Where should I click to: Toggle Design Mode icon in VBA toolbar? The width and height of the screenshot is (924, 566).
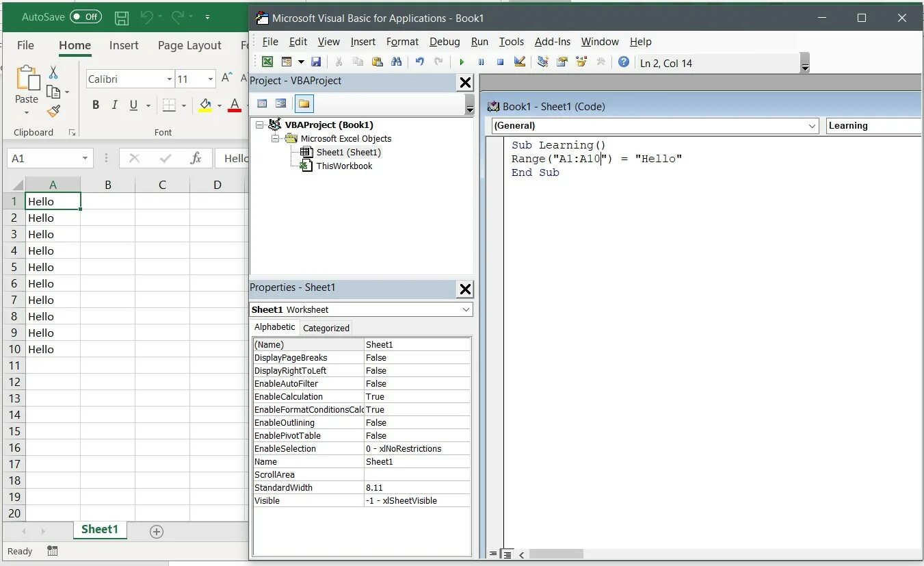(520, 62)
